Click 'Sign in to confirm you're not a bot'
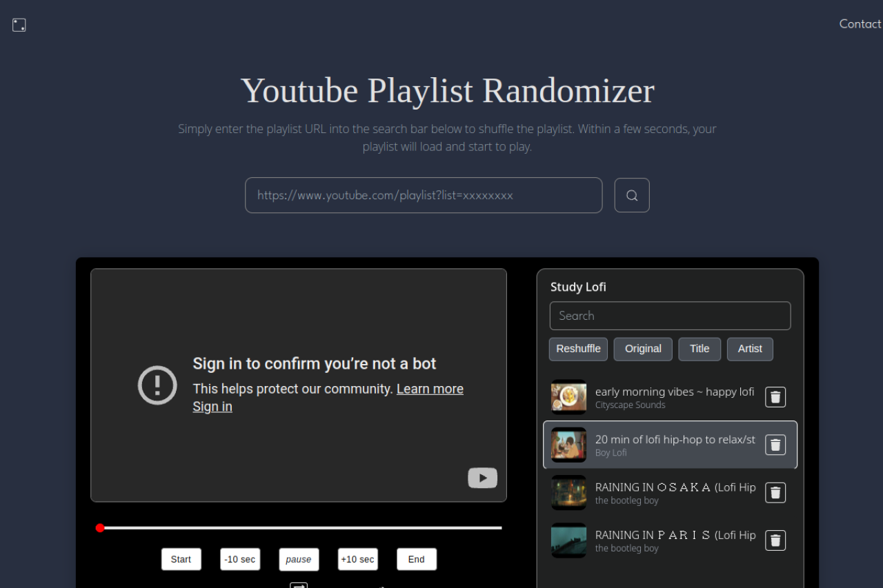The height and width of the screenshot is (588, 883). pyautogui.click(x=315, y=363)
